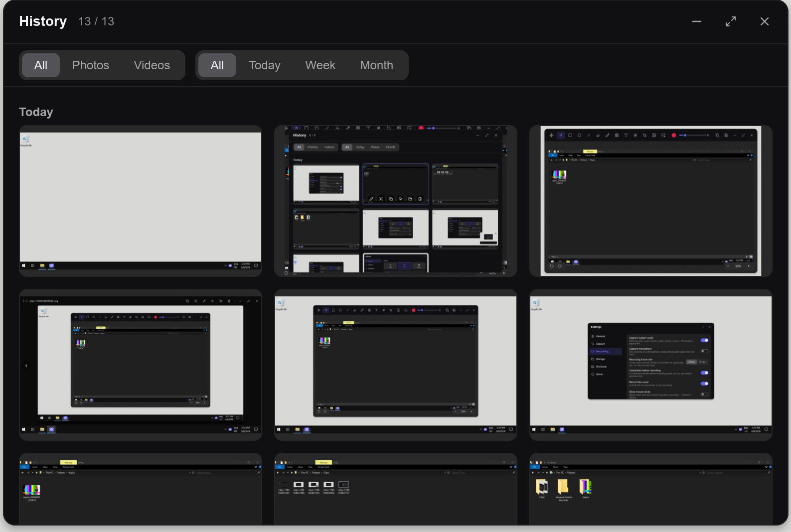Screen dimensions: 791x532
Task: Filter history to Videos only
Action: (x=152, y=65)
